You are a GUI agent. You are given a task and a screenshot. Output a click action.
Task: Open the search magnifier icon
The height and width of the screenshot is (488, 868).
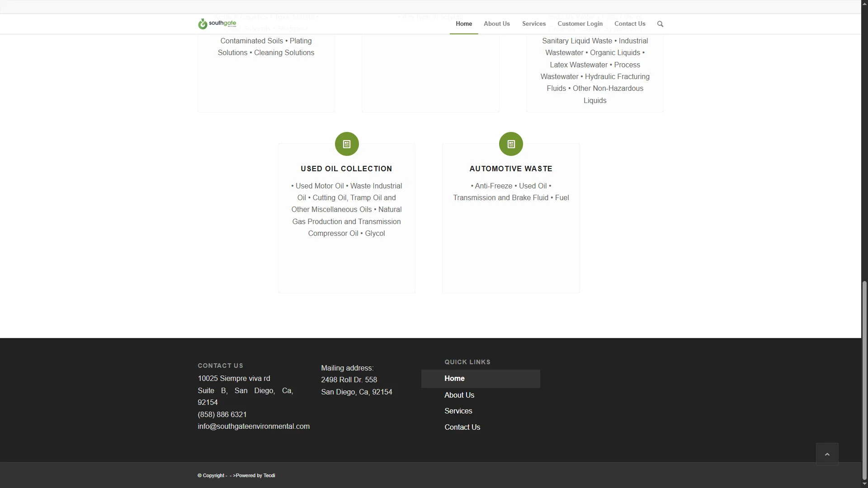pyautogui.click(x=660, y=24)
